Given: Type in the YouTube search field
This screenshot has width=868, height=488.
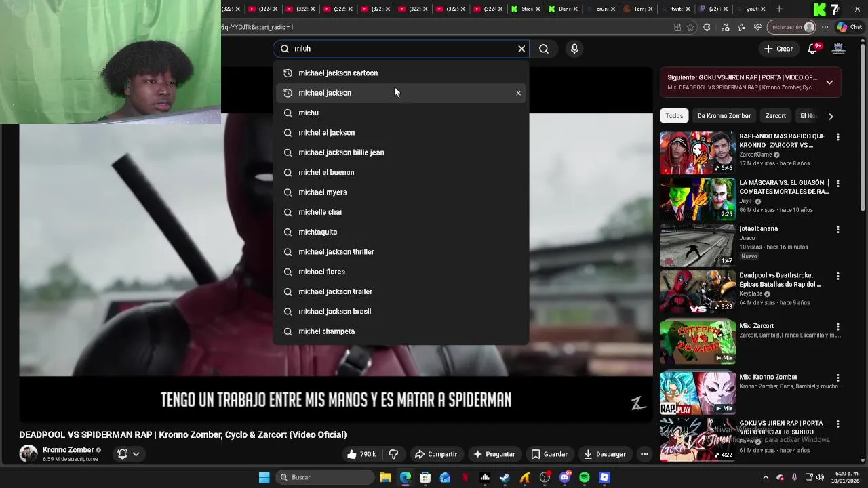Looking at the screenshot, I should pos(402,49).
